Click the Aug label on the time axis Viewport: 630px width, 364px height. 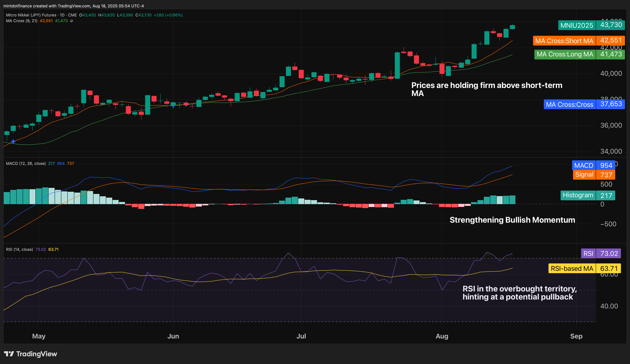[442, 336]
